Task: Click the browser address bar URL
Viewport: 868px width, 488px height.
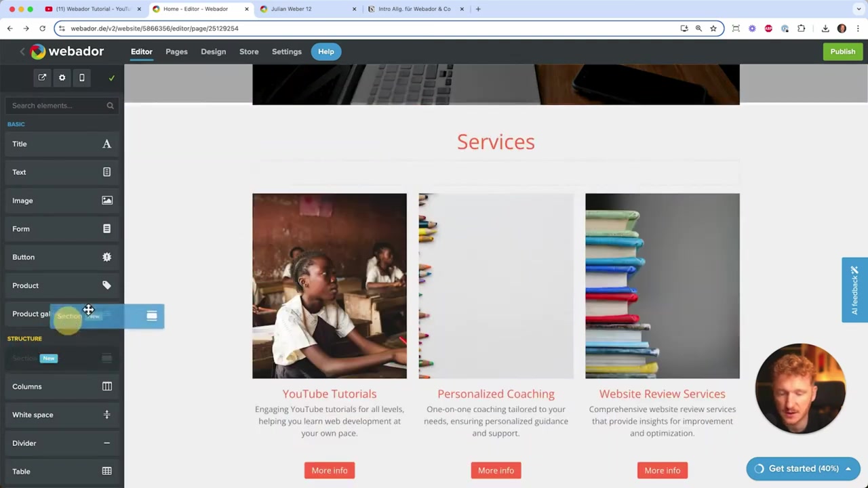Action: [155, 28]
